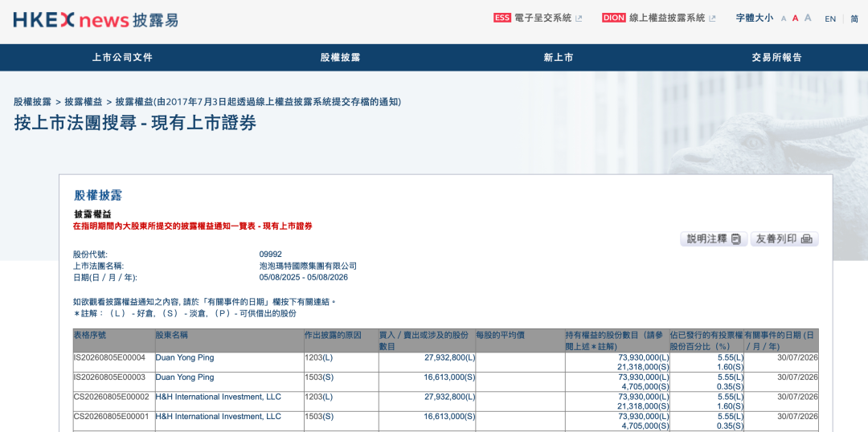Open 電子呈交系統 link
Viewport: 868px width, 432px height.
[x=542, y=18]
